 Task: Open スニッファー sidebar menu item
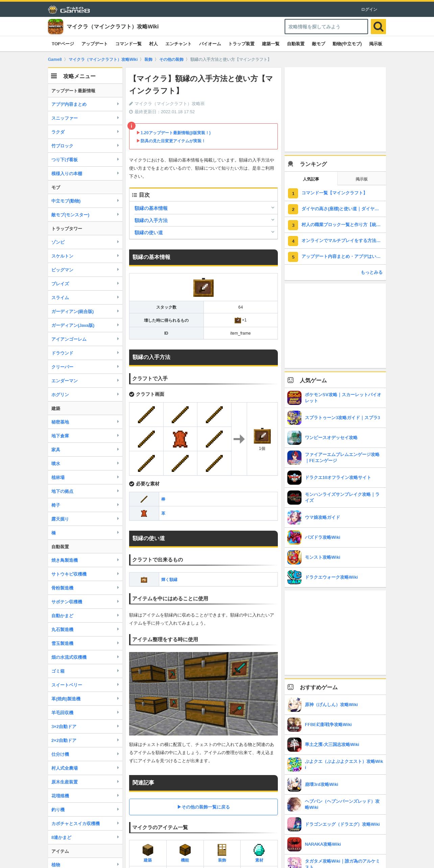pos(85,118)
